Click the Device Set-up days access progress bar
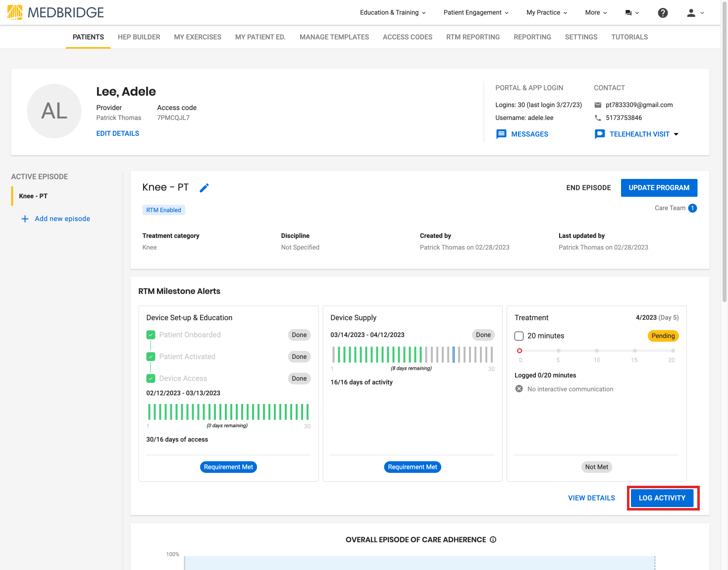The height and width of the screenshot is (570, 728). point(228,412)
